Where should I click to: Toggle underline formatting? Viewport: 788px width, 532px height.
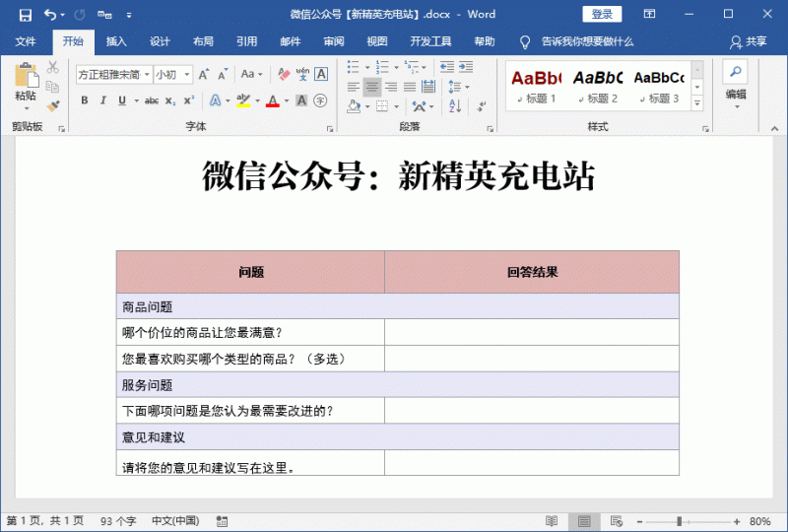[122, 100]
